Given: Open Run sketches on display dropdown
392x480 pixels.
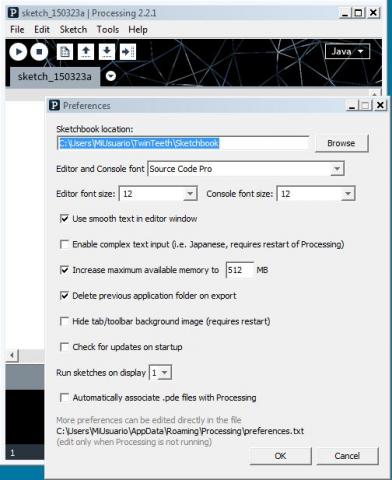Looking at the screenshot, I should pyautogui.click(x=160, y=373).
